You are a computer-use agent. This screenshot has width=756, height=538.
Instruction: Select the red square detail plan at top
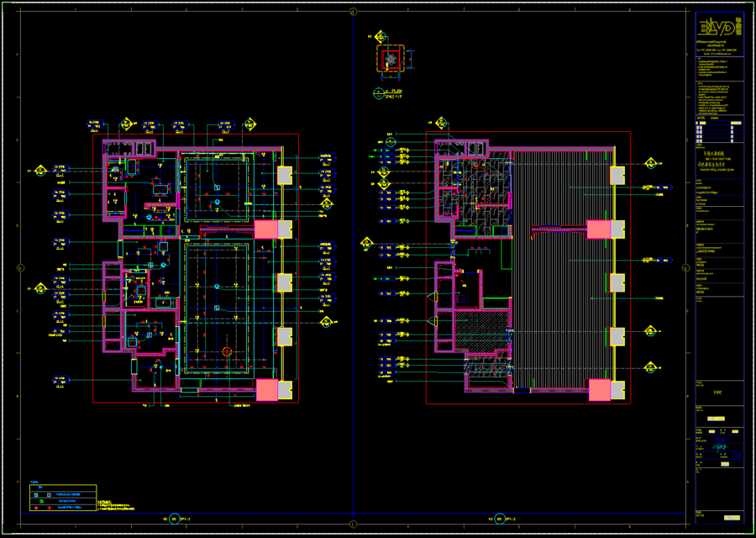391,59
